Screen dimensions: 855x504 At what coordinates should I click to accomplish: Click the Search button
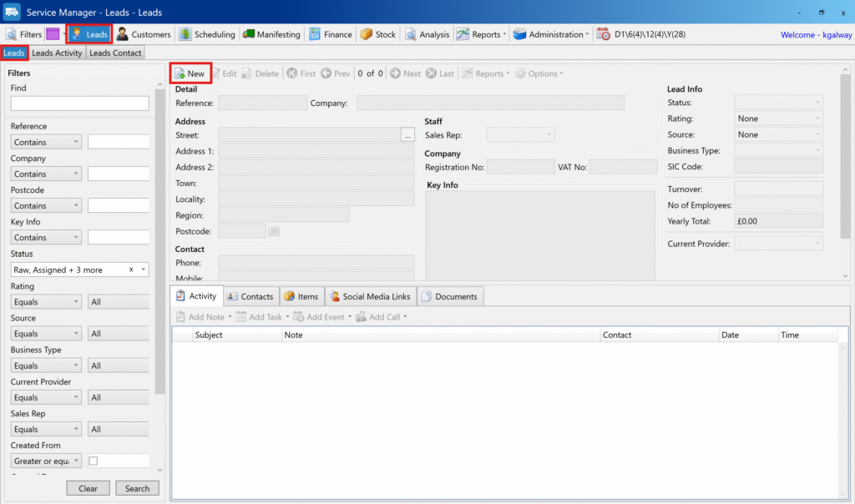(x=137, y=488)
